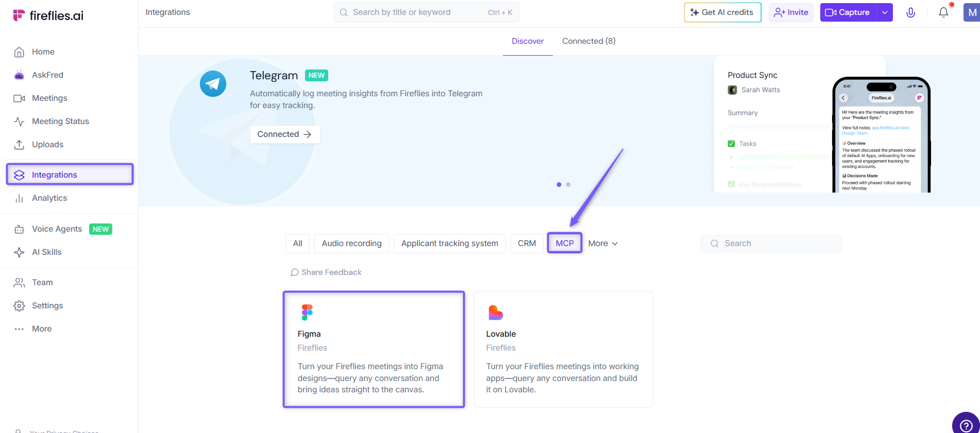The image size is (980, 433).
Task: Click NEW badge beside Telegram
Action: tap(316, 75)
